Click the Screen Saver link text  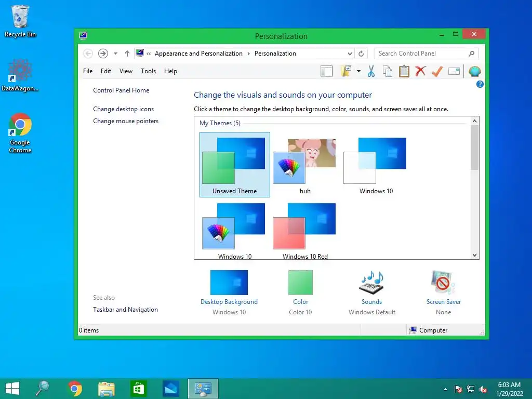444,302
